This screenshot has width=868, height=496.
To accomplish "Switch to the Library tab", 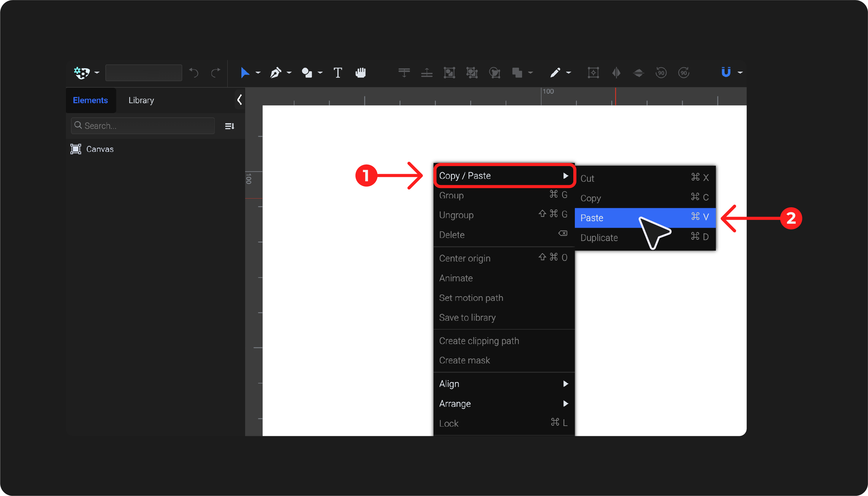I will click(141, 100).
